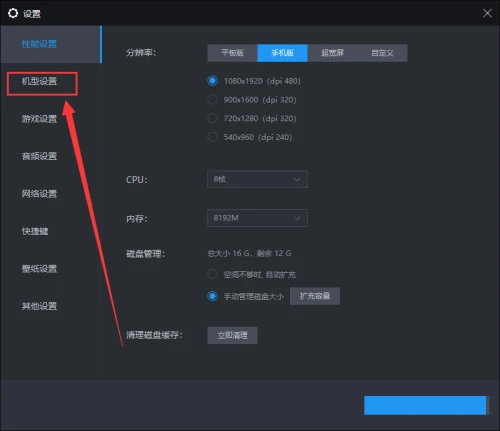Image resolution: width=500 pixels, height=431 pixels.
Task: Select 快捷键 in the sidebar
Action: (35, 231)
